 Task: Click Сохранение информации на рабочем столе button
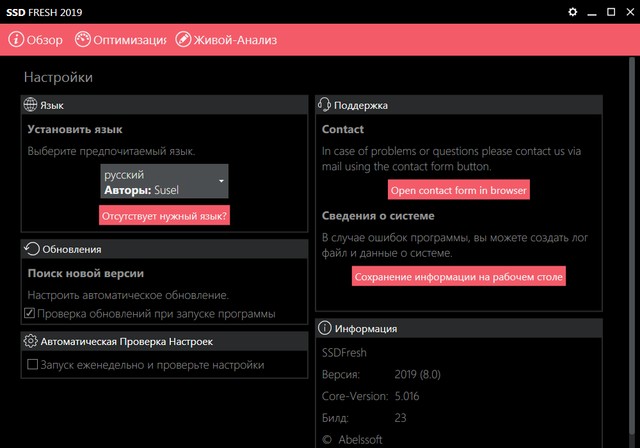tap(458, 276)
